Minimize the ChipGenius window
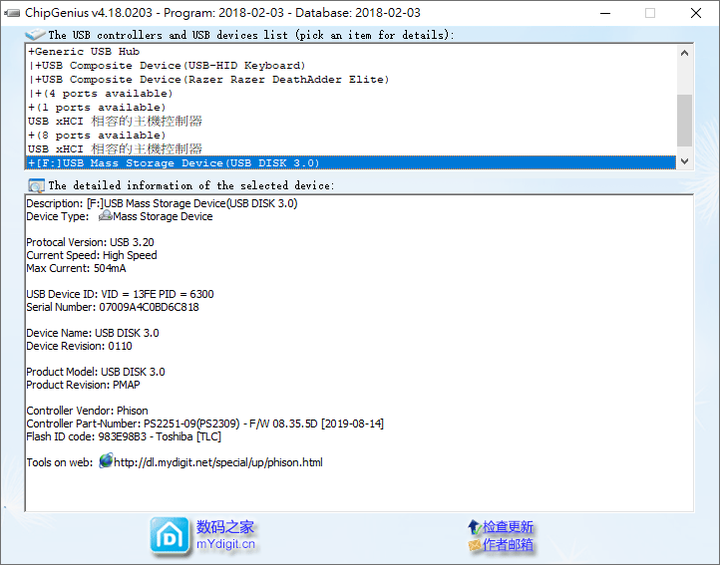Viewport: 720px width, 565px height. coord(605,13)
